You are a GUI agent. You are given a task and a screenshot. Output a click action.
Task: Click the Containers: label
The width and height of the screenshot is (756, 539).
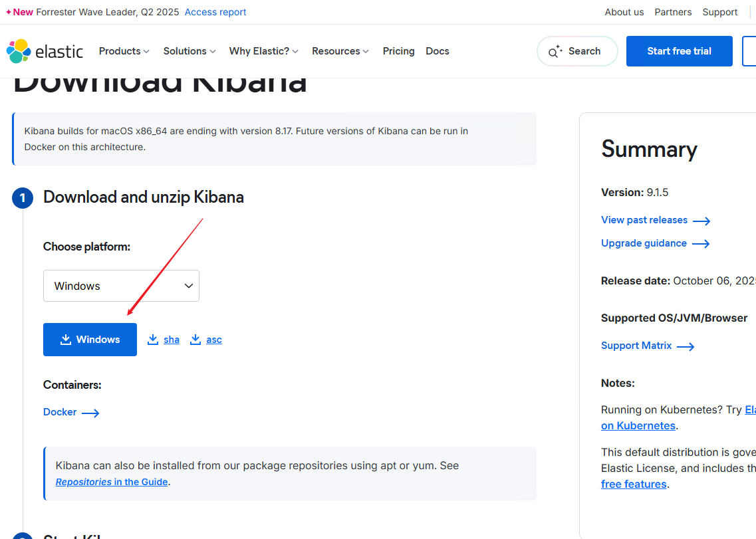72,385
